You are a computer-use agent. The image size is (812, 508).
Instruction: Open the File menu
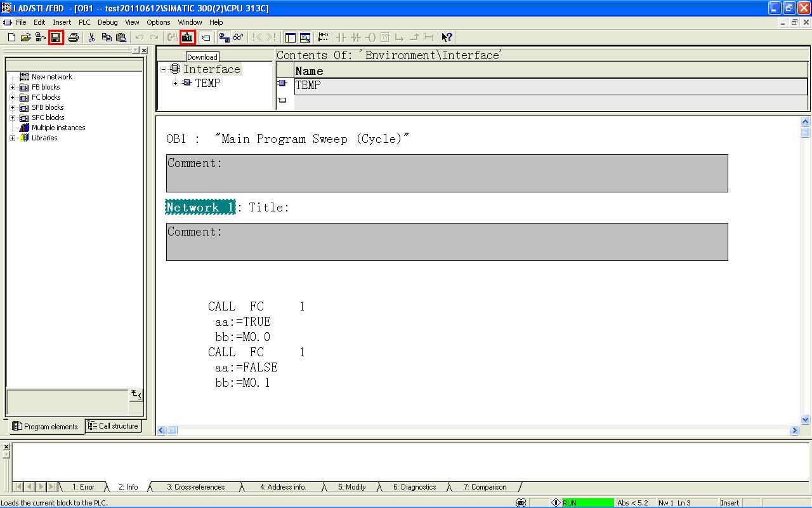[21, 22]
